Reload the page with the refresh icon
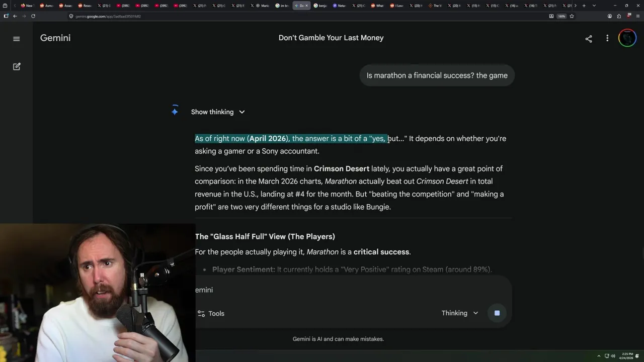The image size is (644, 362). click(x=33, y=16)
